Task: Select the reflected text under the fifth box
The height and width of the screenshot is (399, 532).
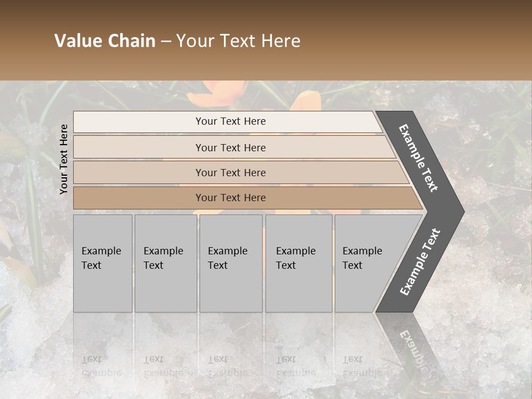Action: (362, 366)
